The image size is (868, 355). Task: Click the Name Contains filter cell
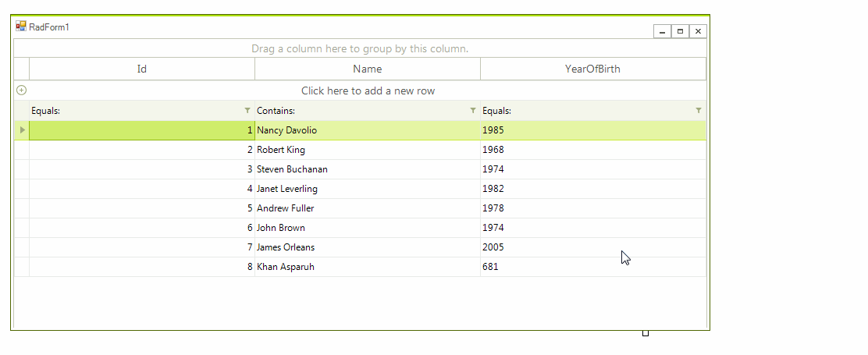tap(359, 111)
